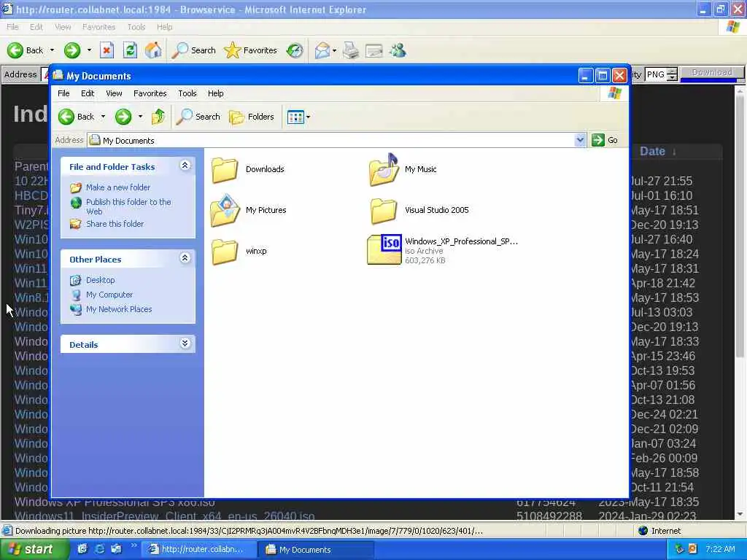Click Windows11_InsiderPreview iso link
Screen dimensions: 747x560
tap(164, 516)
